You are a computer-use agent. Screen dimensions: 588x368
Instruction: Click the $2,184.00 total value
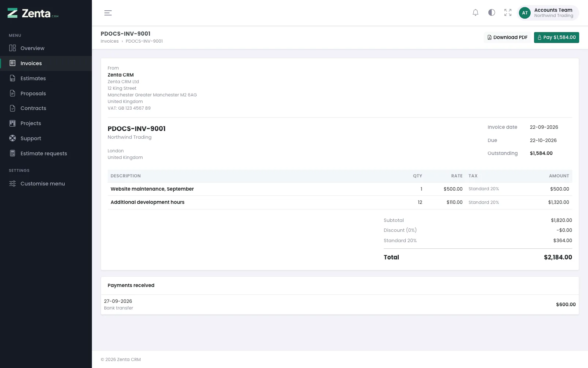558,257
